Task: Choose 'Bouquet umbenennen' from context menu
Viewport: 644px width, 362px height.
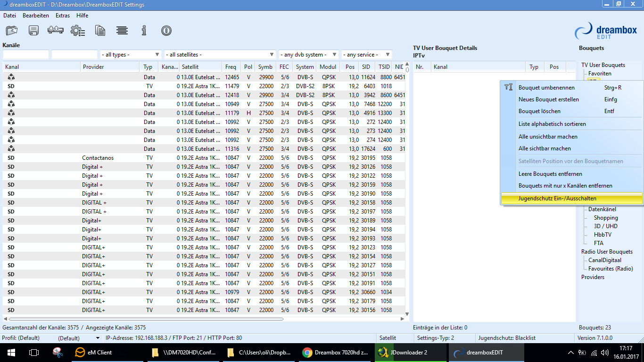Action: (546, 88)
